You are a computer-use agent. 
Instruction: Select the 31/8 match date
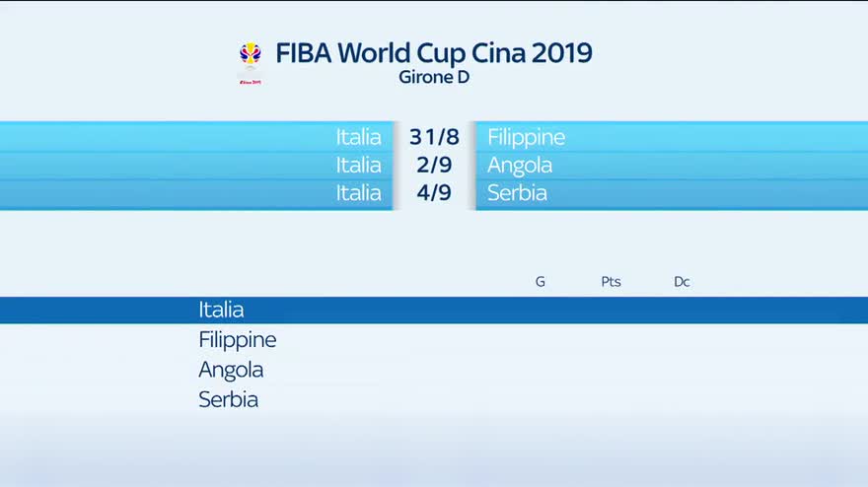(x=435, y=137)
